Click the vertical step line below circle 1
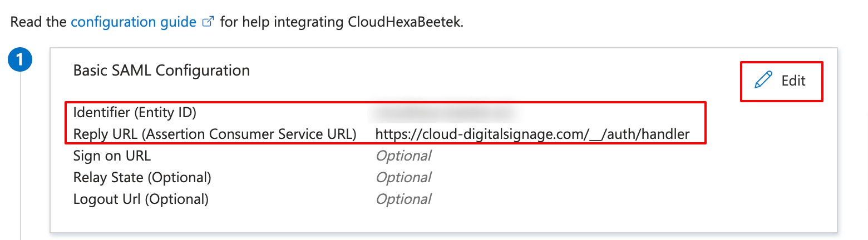This screenshot has height=240, width=868. pyautogui.click(x=21, y=167)
